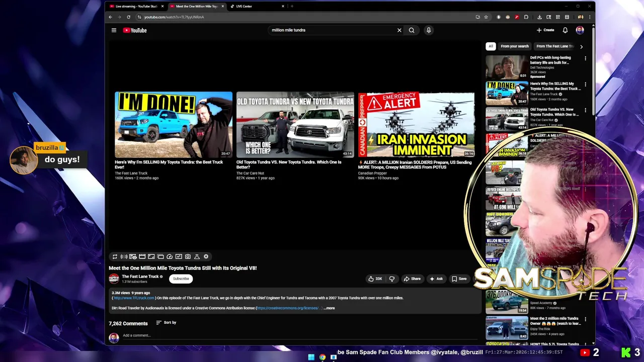This screenshot has width=644, height=362.
Task: Click the Share button
Action: [x=412, y=279]
